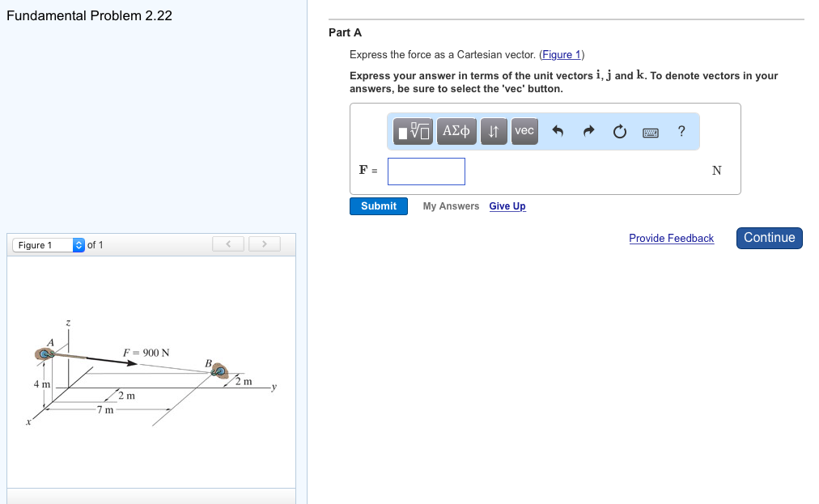819x504 pixels.
Task: Select the Greek symbols ΑΣφ icon
Action: click(x=456, y=130)
